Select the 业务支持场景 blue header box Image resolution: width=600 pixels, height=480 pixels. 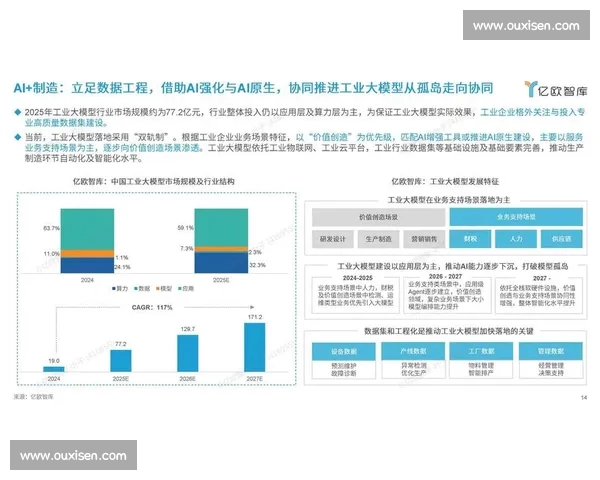pyautogui.click(x=516, y=217)
